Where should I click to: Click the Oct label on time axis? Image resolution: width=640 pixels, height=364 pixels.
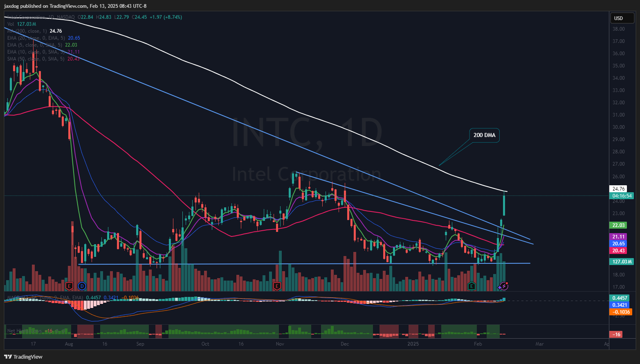pyautogui.click(x=205, y=344)
